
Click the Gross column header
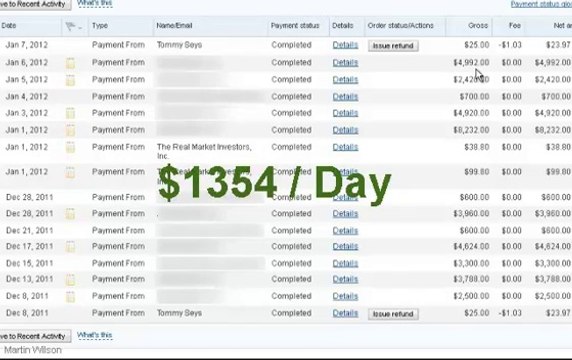point(478,26)
